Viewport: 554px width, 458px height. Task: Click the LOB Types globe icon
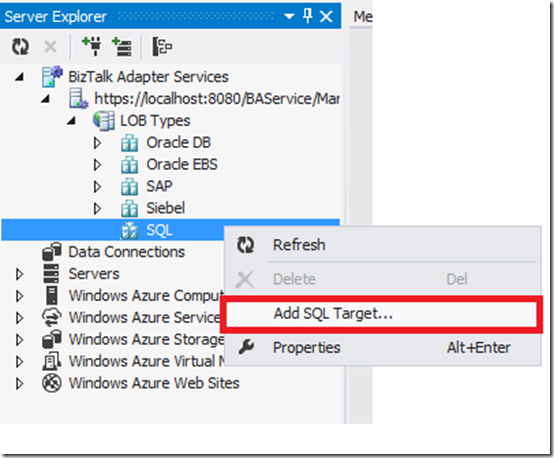tap(104, 121)
